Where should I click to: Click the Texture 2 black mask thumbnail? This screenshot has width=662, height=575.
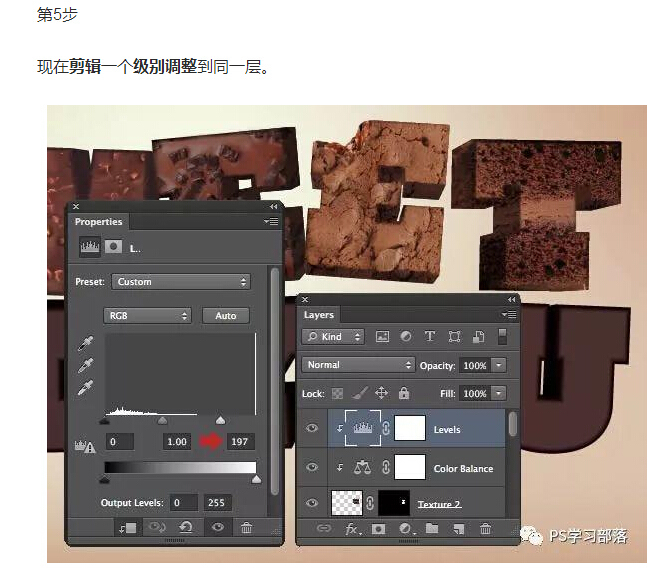pyautogui.click(x=394, y=503)
